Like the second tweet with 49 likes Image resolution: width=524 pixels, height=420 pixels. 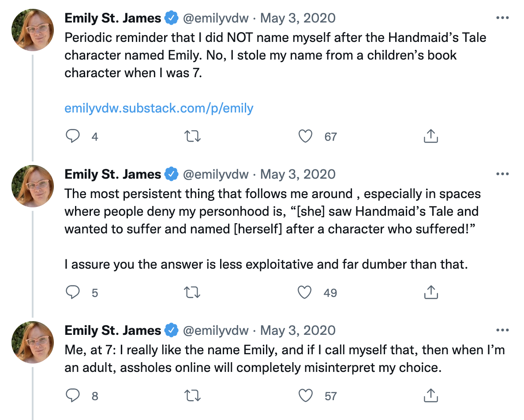[305, 292]
